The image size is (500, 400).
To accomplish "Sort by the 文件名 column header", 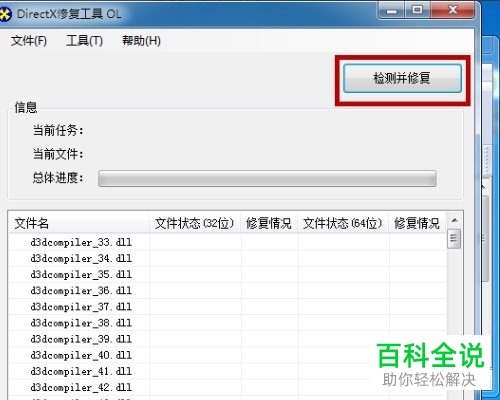I will pos(79,223).
